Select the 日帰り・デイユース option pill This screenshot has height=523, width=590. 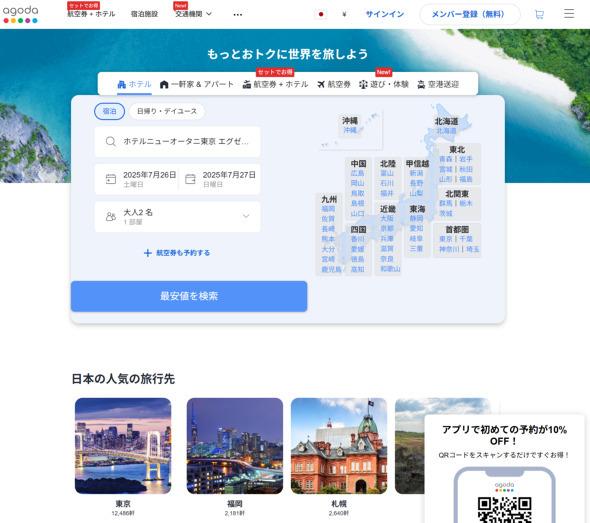167,111
